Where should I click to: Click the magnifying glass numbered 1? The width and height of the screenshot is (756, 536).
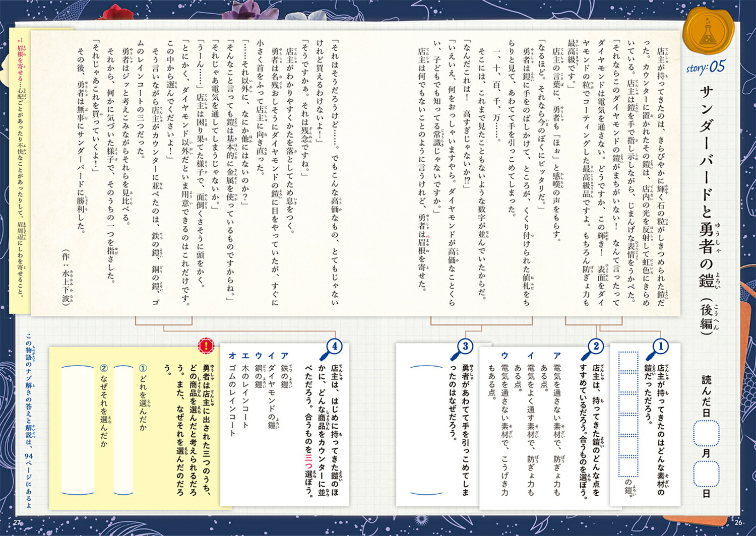click(x=658, y=347)
